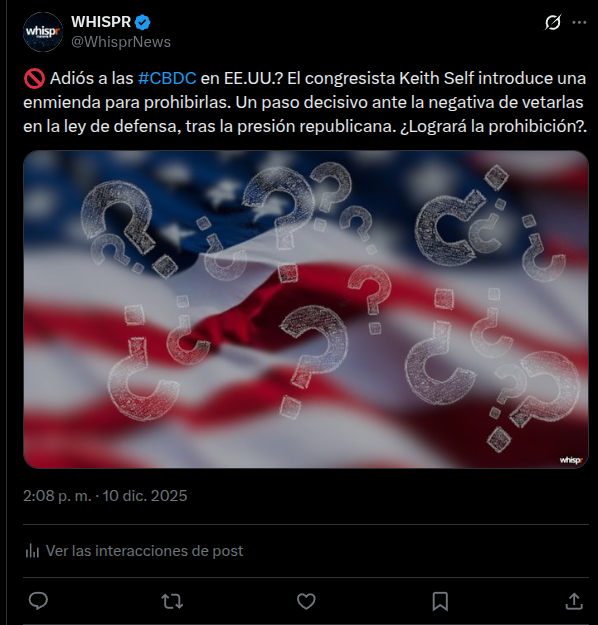Click the post text about Keith Self
598x625 pixels.
pos(305,102)
